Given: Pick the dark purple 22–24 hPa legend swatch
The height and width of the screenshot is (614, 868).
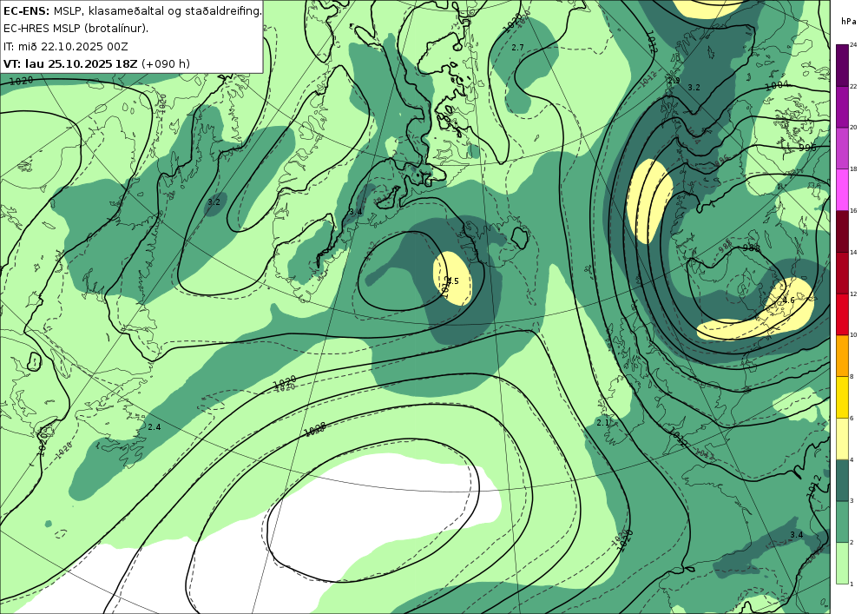Looking at the screenshot, I should tap(842, 65).
